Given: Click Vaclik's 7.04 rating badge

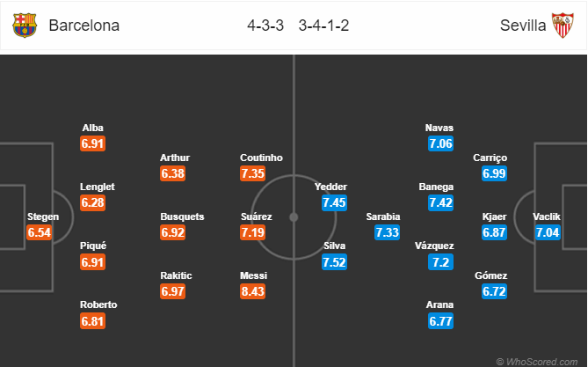Looking at the screenshot, I should pyautogui.click(x=548, y=232).
